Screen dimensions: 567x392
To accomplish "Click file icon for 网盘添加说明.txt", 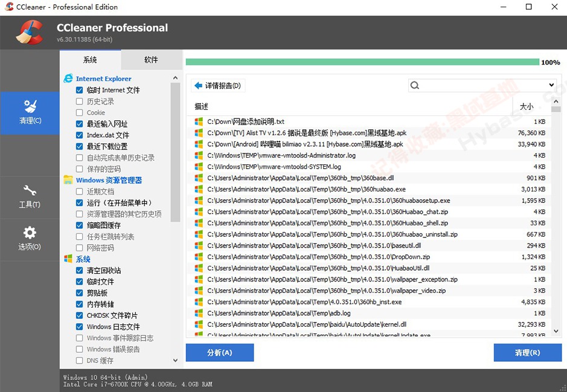I will point(199,121).
